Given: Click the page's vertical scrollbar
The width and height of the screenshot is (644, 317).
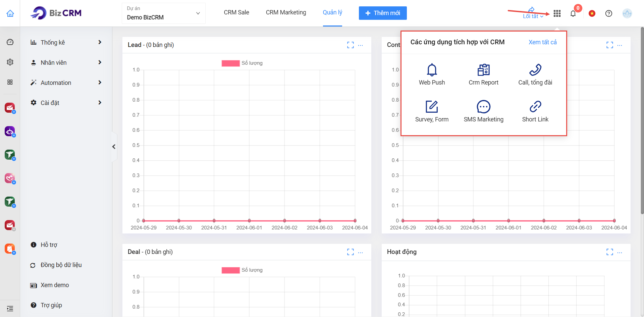Looking at the screenshot, I should point(642,121).
